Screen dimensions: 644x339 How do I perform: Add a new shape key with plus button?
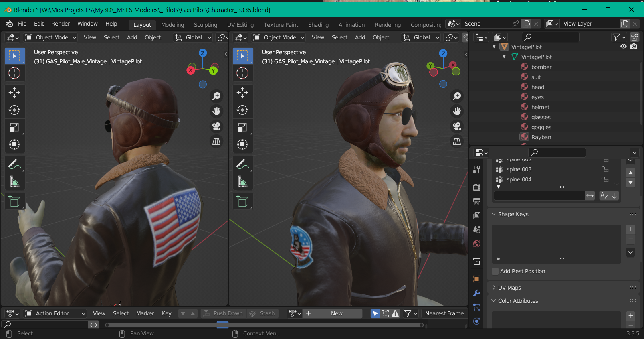pos(631,229)
